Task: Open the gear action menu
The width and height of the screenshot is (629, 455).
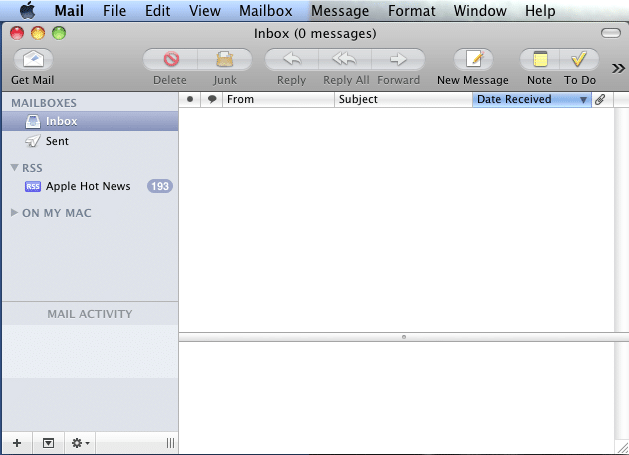Action: pos(80,443)
